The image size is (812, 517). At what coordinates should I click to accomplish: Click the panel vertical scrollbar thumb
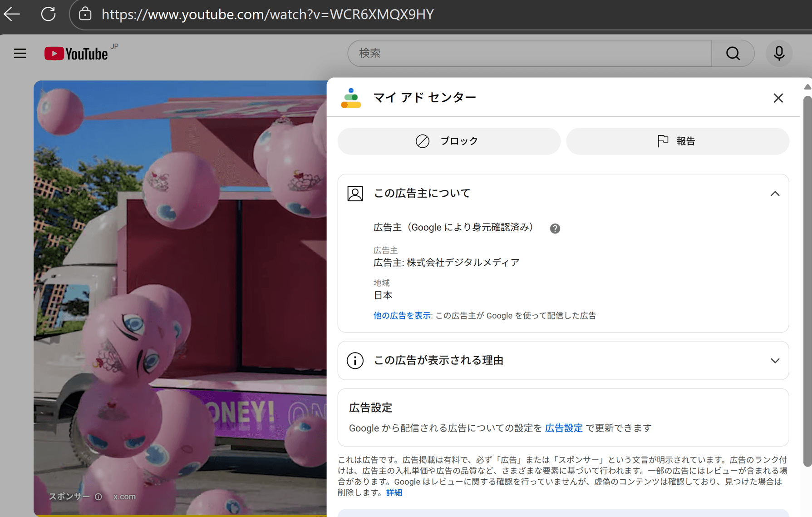coord(807,281)
